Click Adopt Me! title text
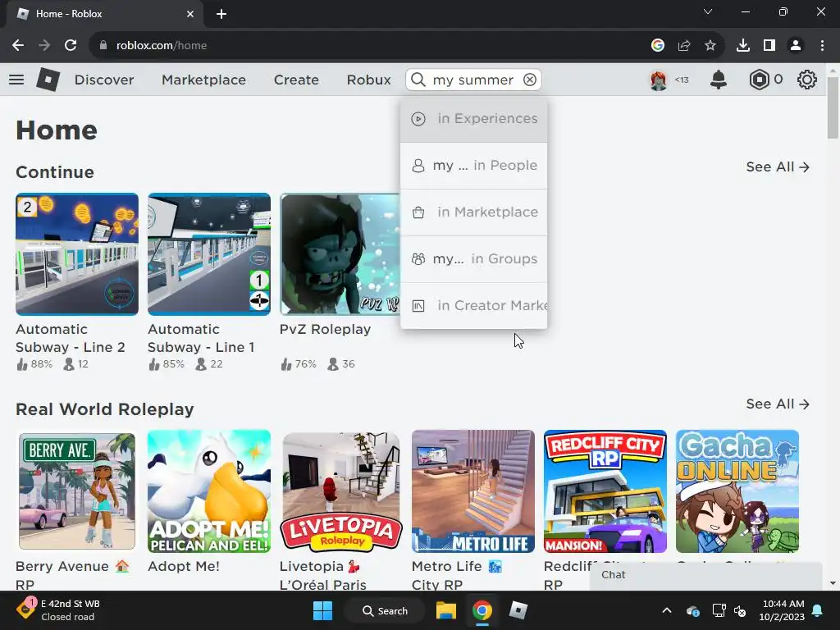Screen dimensions: 840x630 (x=184, y=566)
